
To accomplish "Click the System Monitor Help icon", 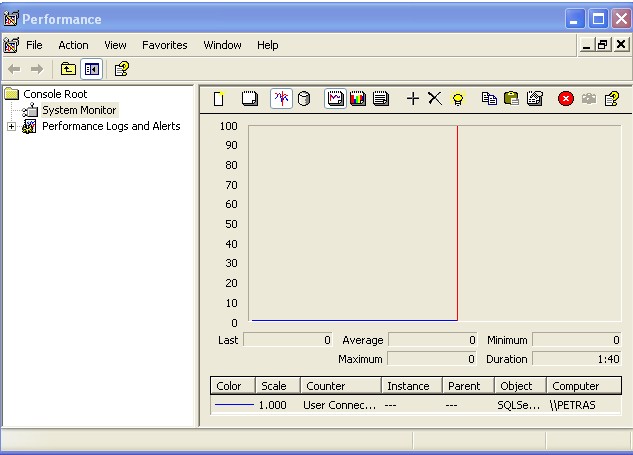I will (612, 99).
